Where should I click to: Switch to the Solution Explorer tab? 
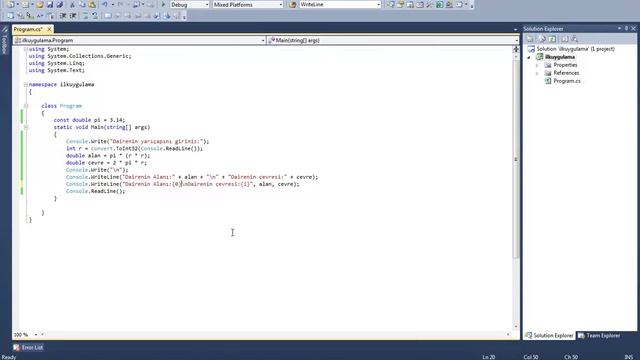click(x=549, y=336)
